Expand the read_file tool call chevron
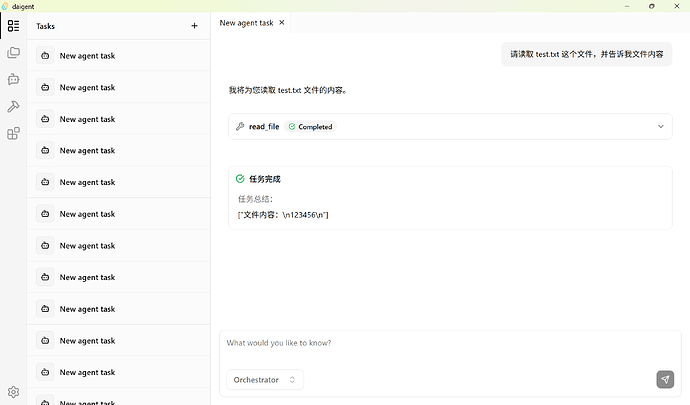This screenshot has width=690, height=405. 661,126
